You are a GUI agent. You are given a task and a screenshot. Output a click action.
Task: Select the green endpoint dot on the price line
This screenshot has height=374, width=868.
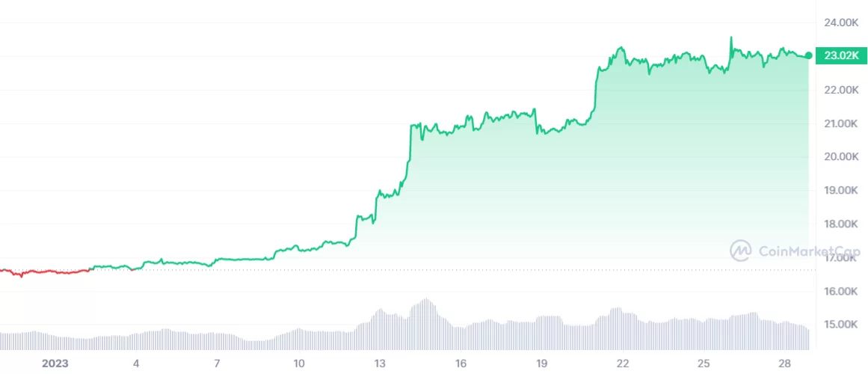[x=809, y=55]
